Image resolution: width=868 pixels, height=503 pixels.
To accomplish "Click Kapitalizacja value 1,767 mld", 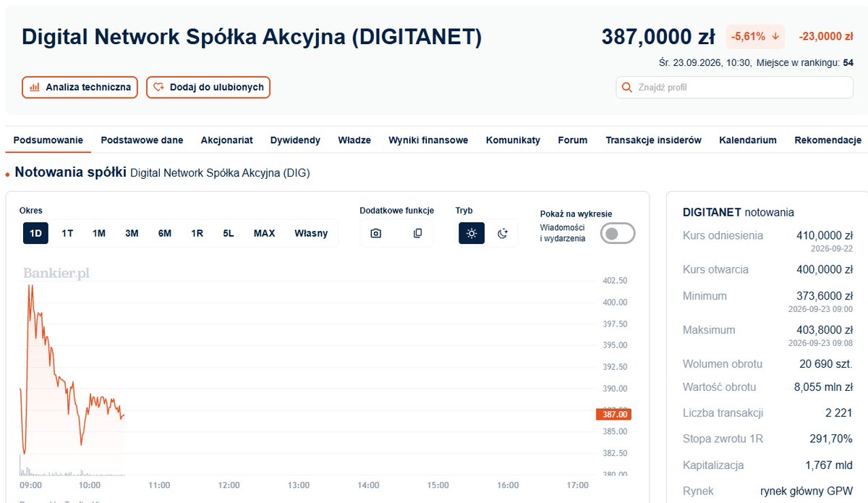I will [x=829, y=465].
